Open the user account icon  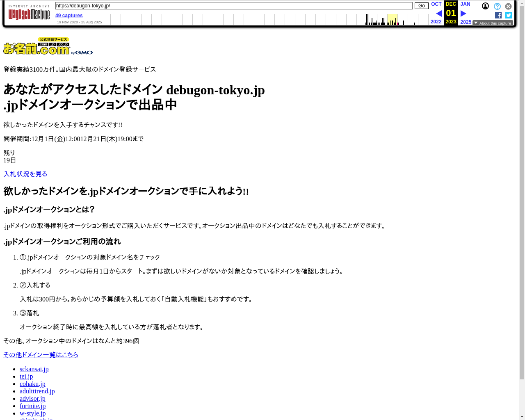click(x=485, y=6)
